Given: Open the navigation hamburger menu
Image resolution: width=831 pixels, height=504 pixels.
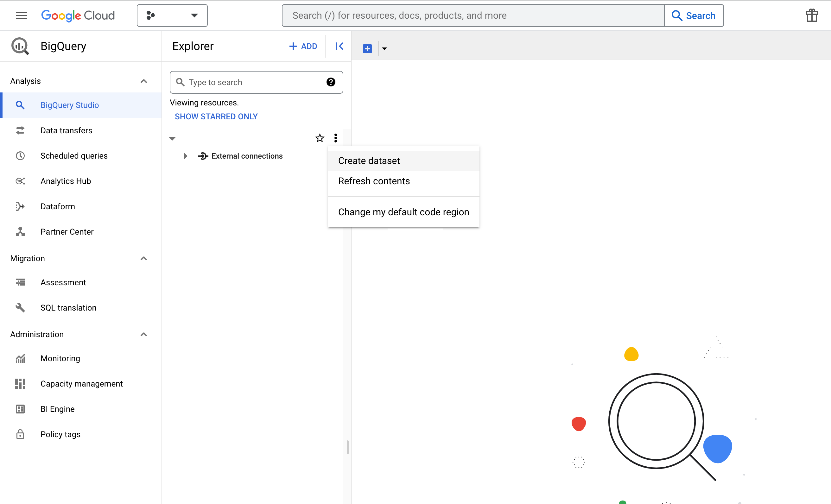Looking at the screenshot, I should pyautogui.click(x=21, y=15).
